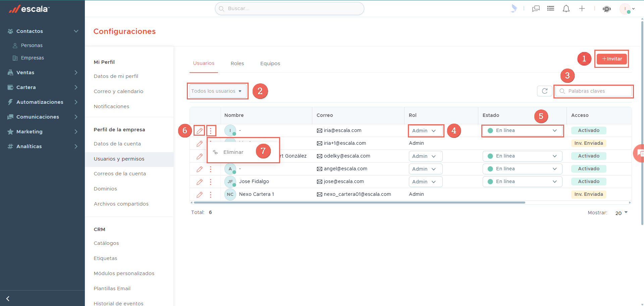This screenshot has height=306, width=644.
Task: Change role for jose@escala.com
Action: [x=426, y=182]
